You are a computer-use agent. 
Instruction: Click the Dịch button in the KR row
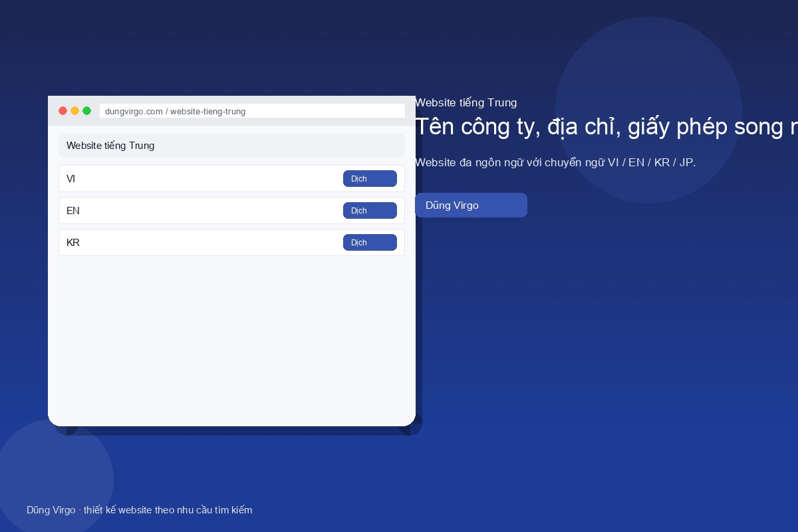[370, 243]
